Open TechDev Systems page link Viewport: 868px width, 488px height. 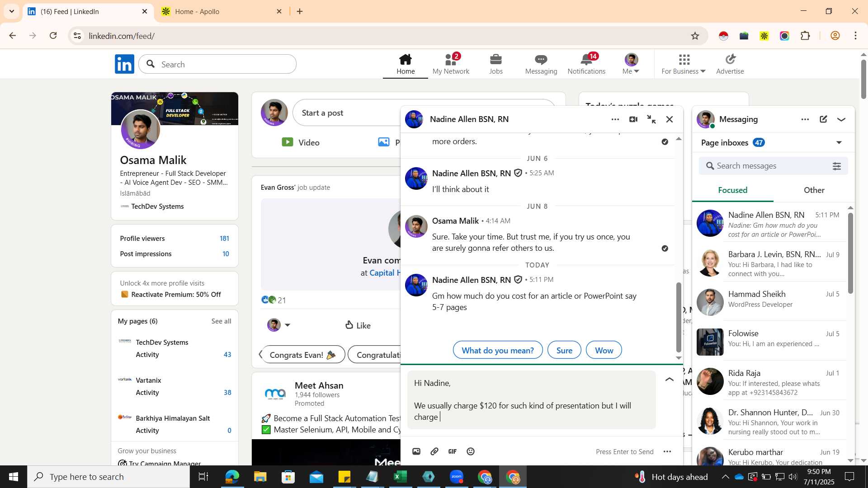point(162,343)
